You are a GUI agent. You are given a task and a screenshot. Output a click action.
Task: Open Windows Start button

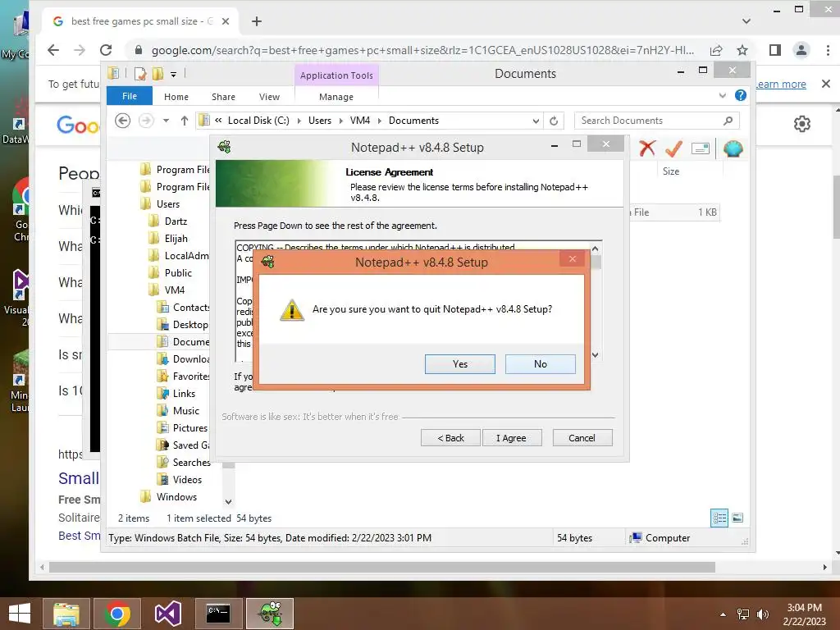[20, 614]
